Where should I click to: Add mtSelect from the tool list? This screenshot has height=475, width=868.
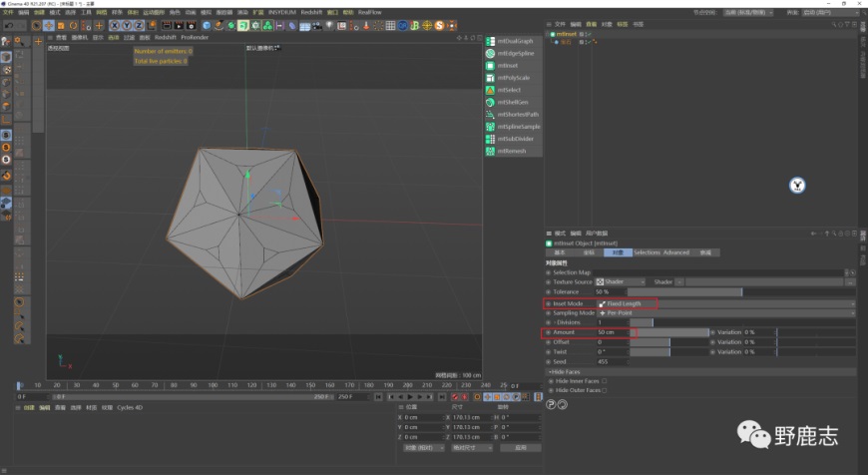point(510,90)
